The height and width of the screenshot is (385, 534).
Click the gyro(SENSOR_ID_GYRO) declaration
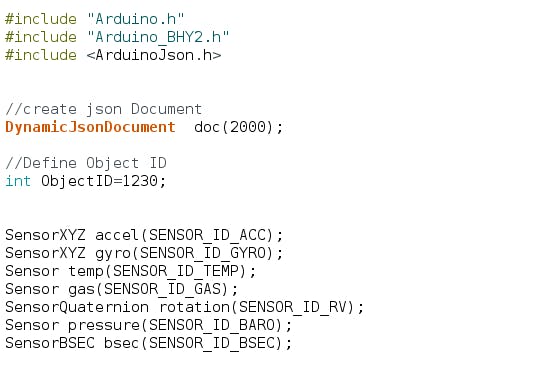189,253
